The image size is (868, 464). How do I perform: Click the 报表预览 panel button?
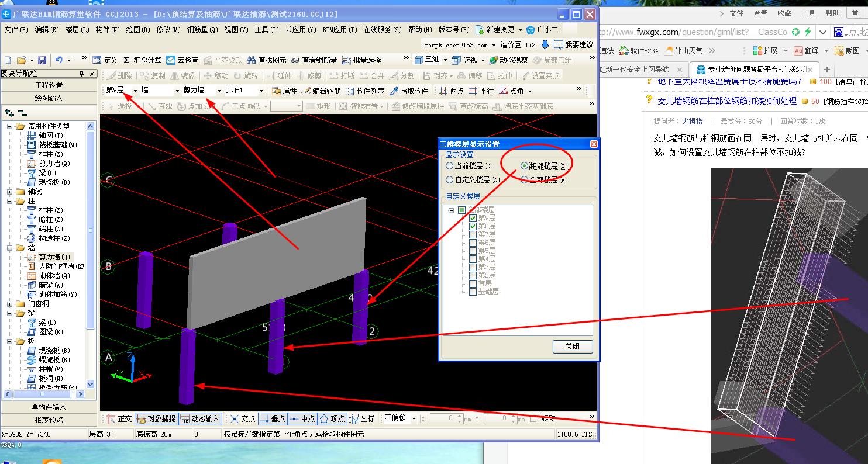click(49, 420)
